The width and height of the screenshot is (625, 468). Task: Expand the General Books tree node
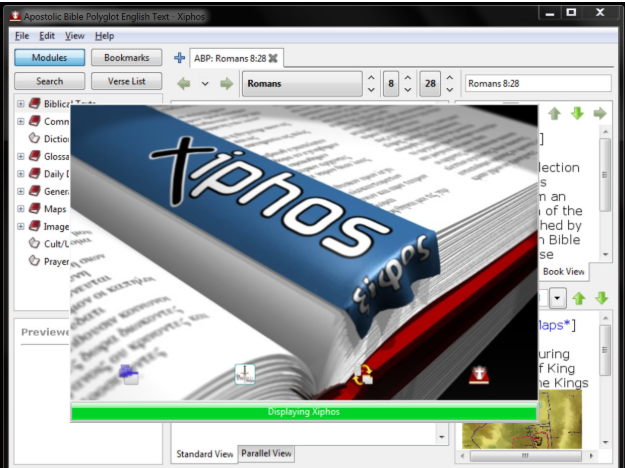coord(21,191)
